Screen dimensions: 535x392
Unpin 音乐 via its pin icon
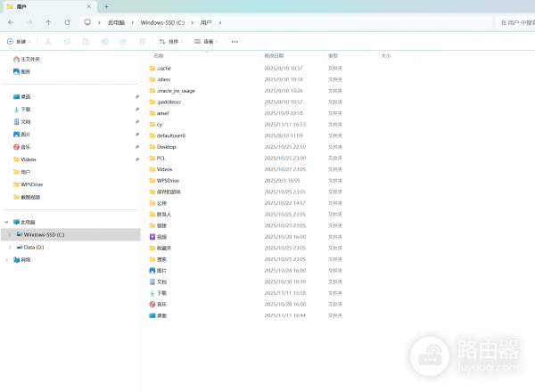[x=137, y=147]
